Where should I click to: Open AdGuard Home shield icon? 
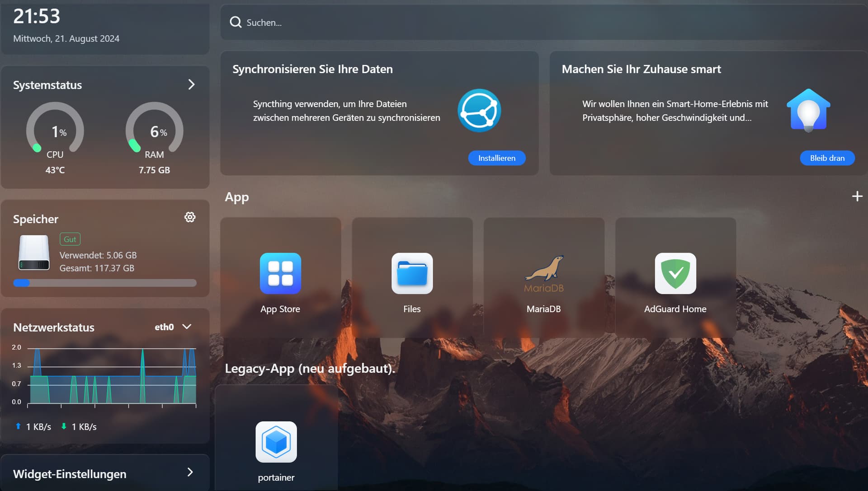(x=675, y=273)
